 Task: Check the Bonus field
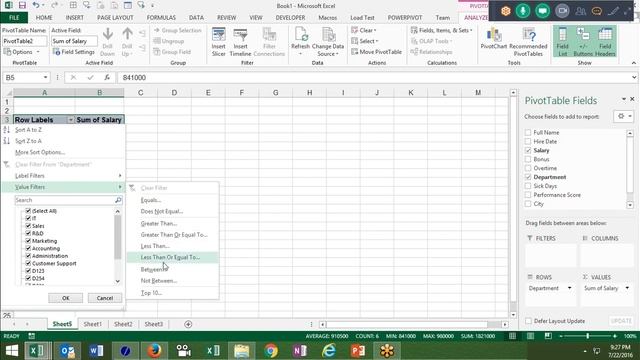click(528, 159)
